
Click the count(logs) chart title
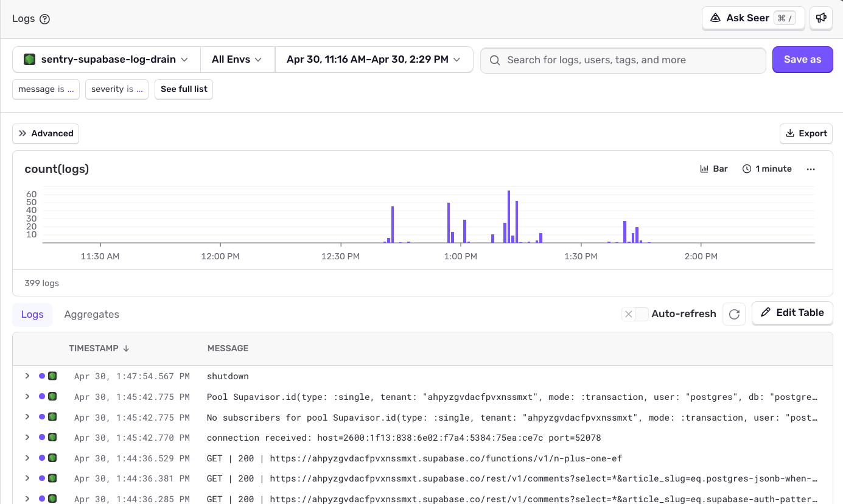click(57, 169)
